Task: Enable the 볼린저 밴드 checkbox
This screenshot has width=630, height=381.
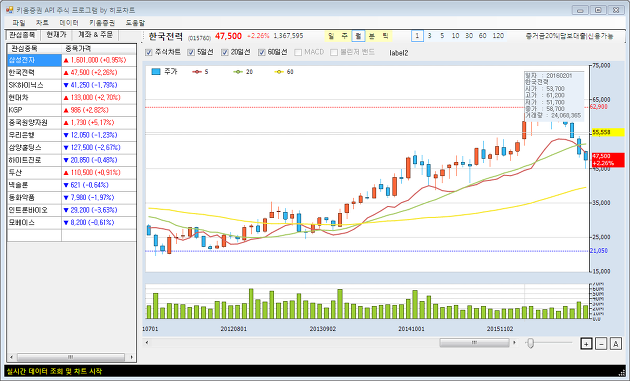Action: tap(334, 52)
